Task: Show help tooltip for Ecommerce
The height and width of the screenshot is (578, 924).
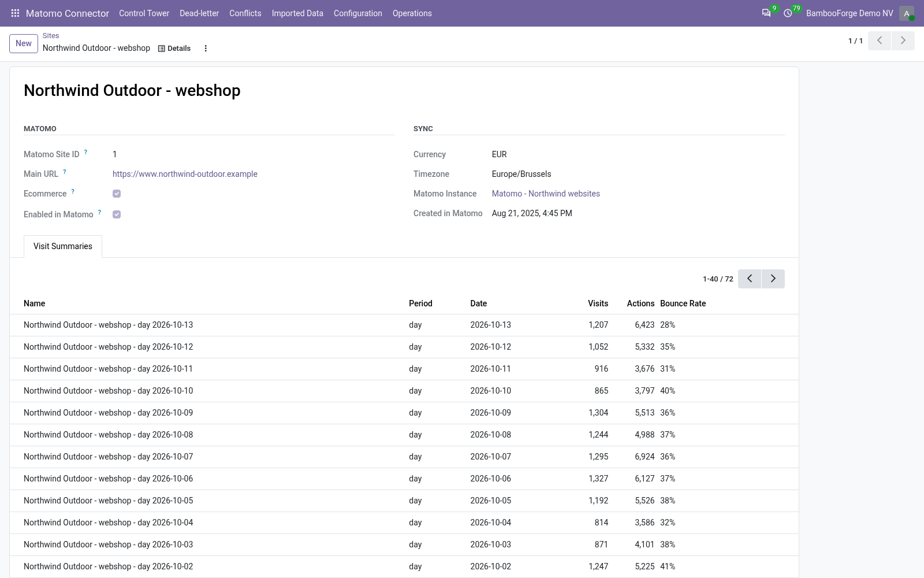Action: click(73, 191)
